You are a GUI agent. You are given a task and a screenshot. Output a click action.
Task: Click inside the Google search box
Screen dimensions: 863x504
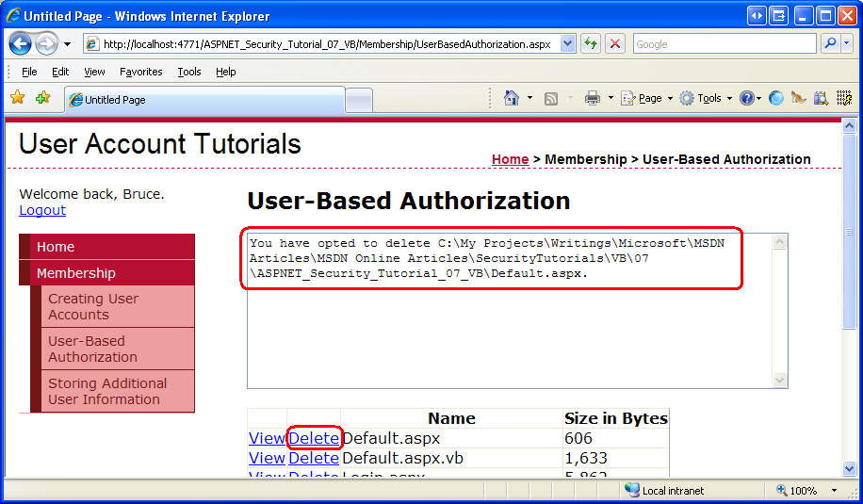click(723, 44)
